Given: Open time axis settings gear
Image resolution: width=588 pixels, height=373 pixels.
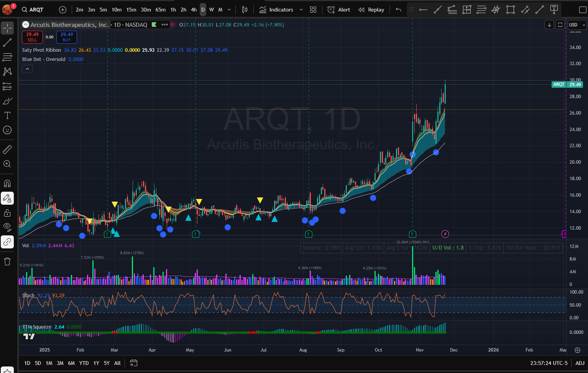Looking at the screenshot, I should tap(577, 350).
